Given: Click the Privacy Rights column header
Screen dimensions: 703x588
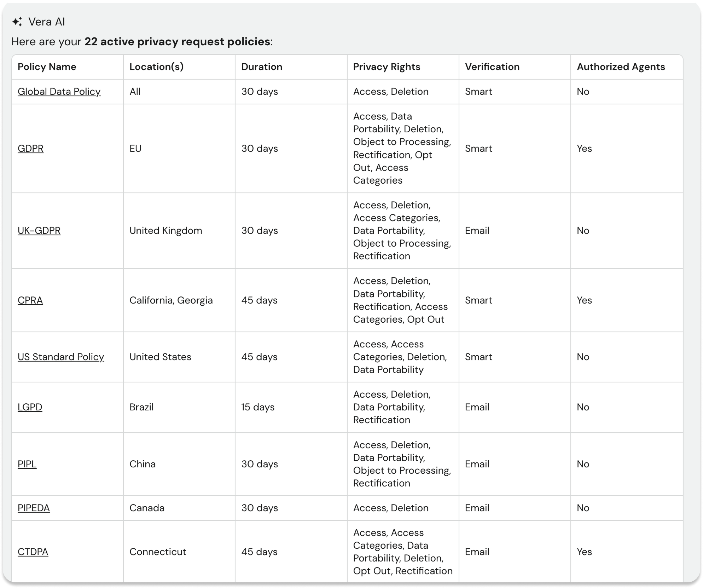Looking at the screenshot, I should [x=387, y=67].
